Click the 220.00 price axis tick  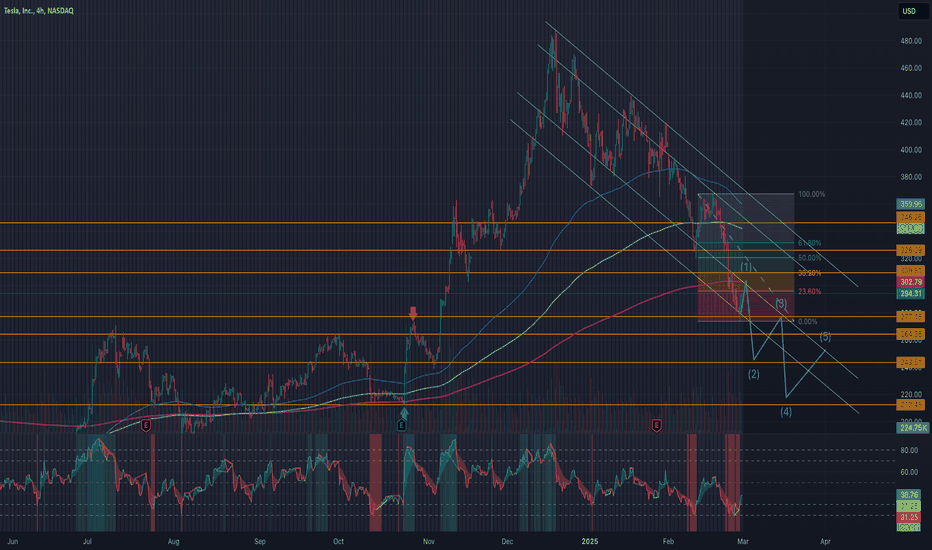[x=911, y=394]
